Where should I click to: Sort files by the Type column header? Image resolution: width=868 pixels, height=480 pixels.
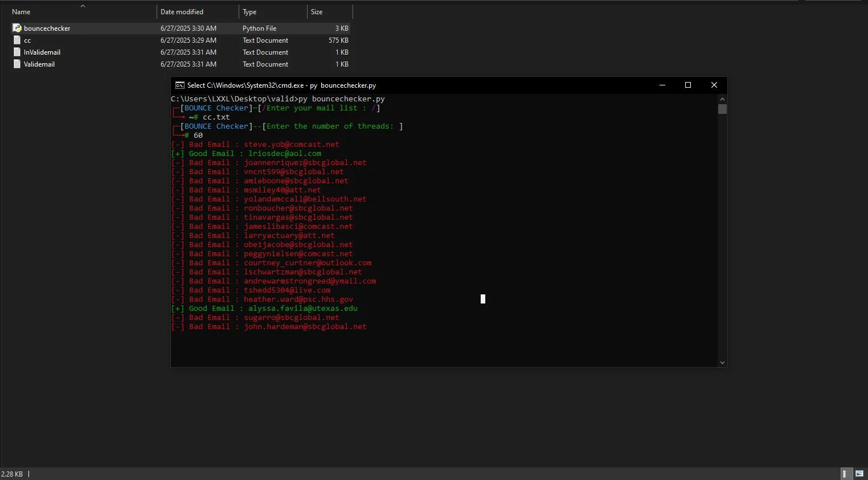coord(249,12)
